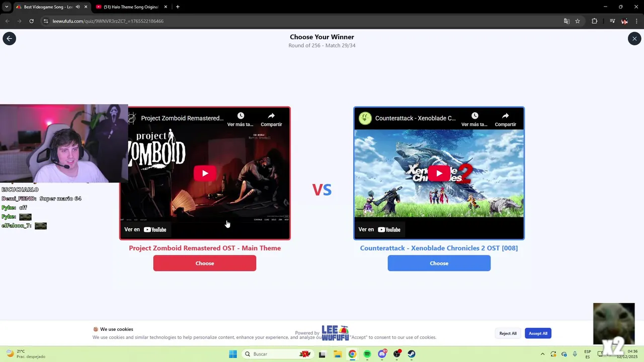
Task: Click Compartir share icon on Zomboid video
Action: [271, 119]
